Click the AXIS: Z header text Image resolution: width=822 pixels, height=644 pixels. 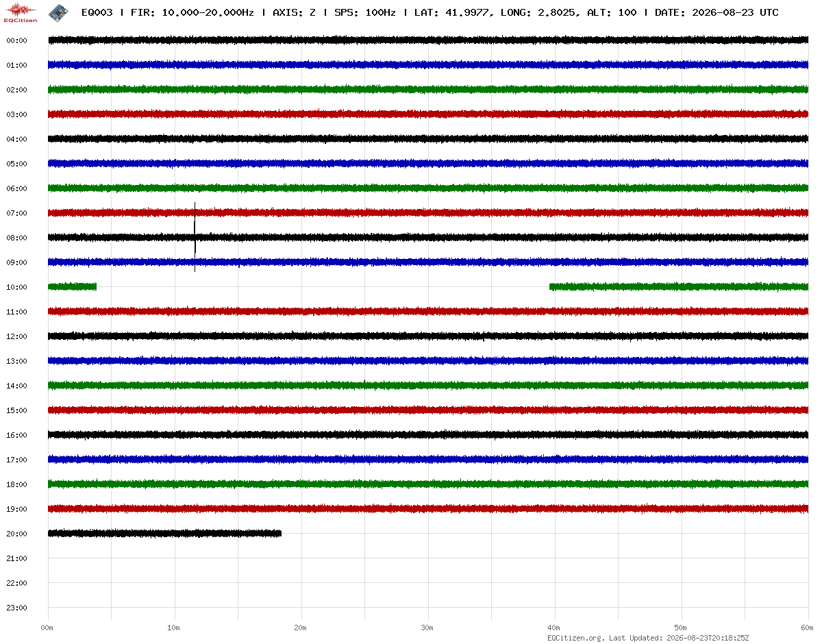pyautogui.click(x=294, y=12)
